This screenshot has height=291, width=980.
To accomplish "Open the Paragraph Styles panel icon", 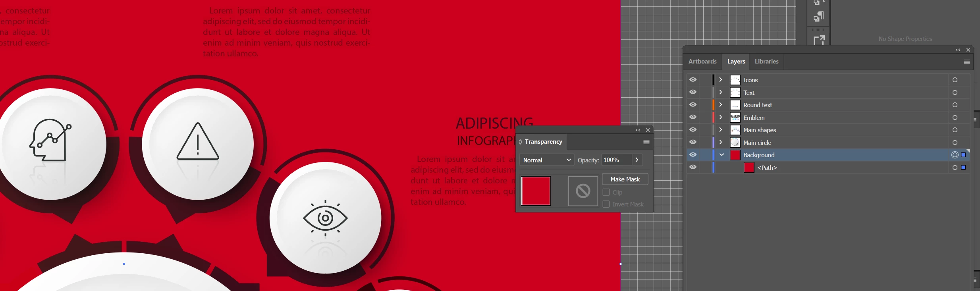I will (x=819, y=16).
